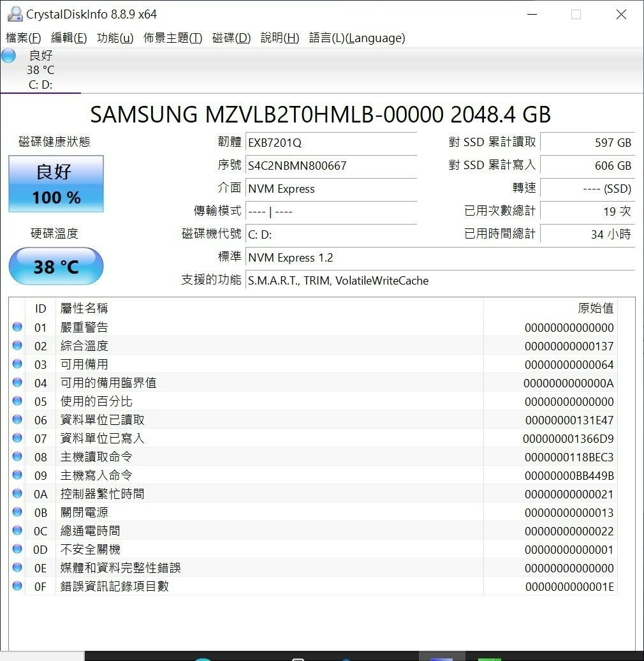Click the transfer mode field ---- | ----
The width and height of the screenshot is (644, 661).
click(x=331, y=211)
